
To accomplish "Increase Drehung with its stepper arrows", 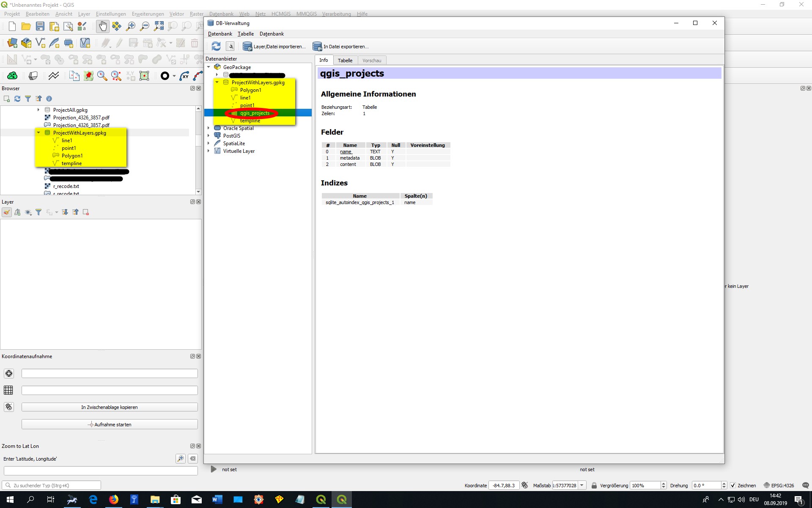I will pos(723,483).
